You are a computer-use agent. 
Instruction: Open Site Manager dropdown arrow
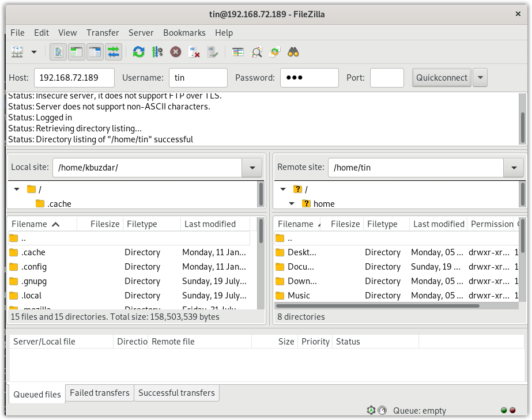[34, 52]
